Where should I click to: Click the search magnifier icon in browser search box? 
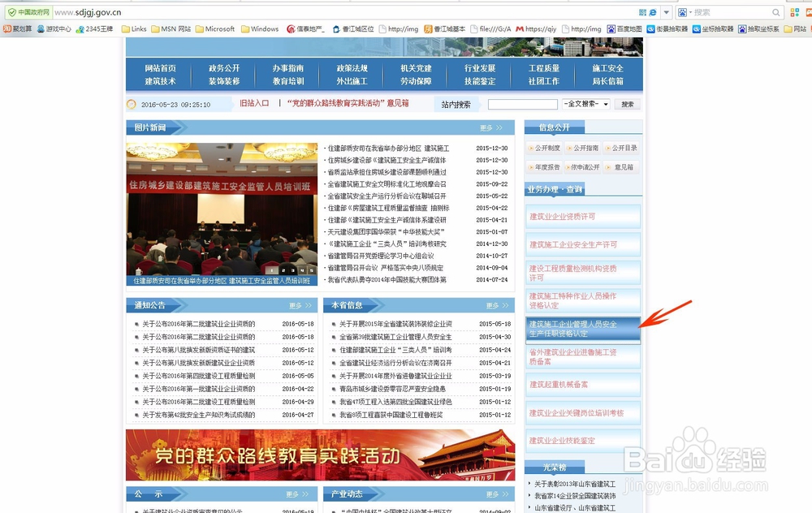click(775, 12)
